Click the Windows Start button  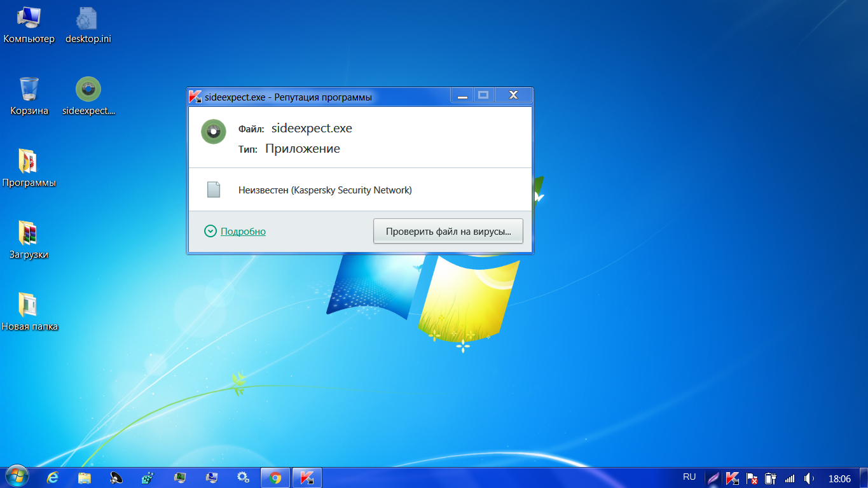[x=17, y=477]
